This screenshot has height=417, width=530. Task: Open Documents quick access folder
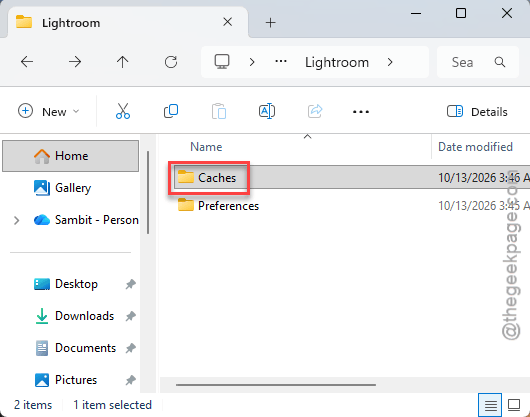tap(71, 348)
